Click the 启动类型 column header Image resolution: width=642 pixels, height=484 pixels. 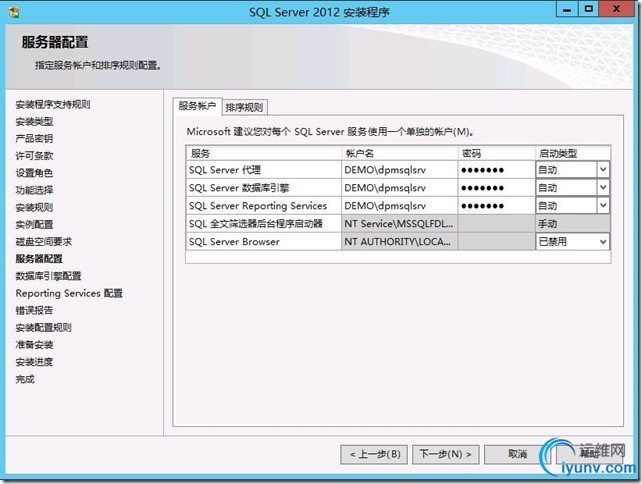[x=573, y=153]
